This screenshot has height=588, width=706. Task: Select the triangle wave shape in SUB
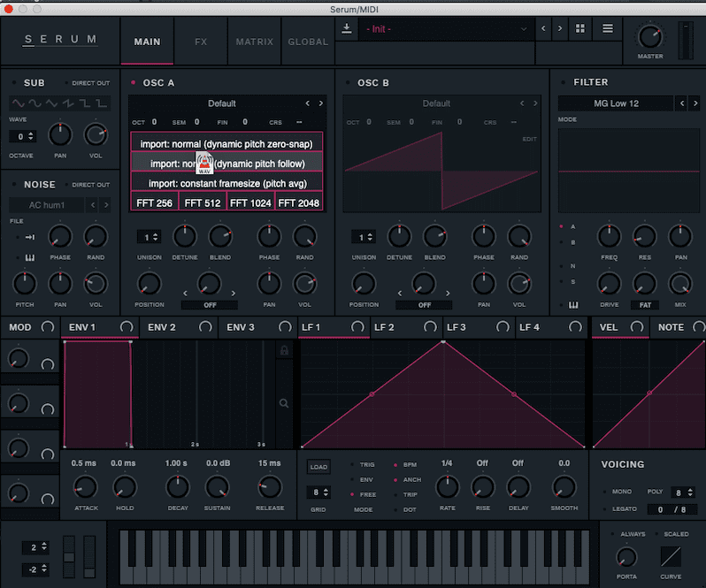point(52,103)
